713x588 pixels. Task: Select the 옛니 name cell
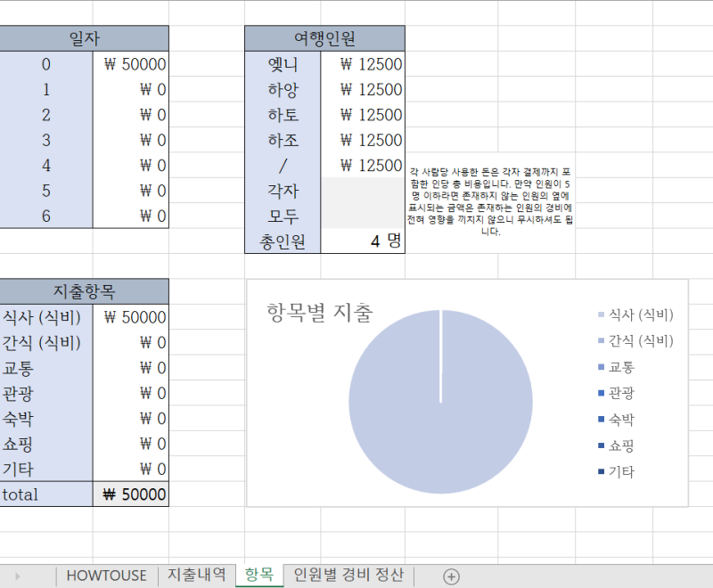(283, 64)
